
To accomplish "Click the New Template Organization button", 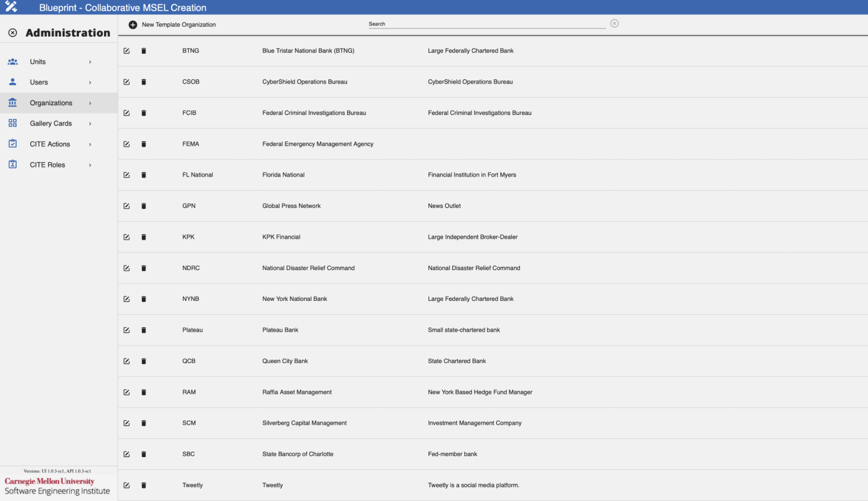I will (173, 24).
